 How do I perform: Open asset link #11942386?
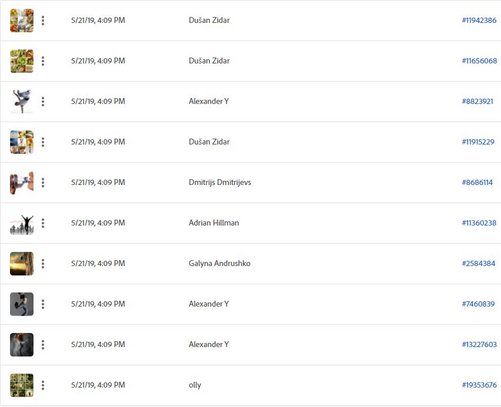pyautogui.click(x=479, y=20)
